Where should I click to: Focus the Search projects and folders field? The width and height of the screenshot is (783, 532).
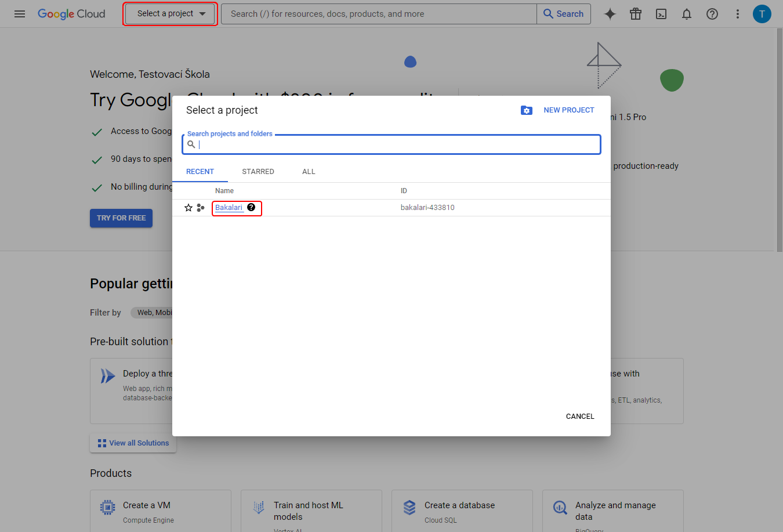tap(391, 144)
